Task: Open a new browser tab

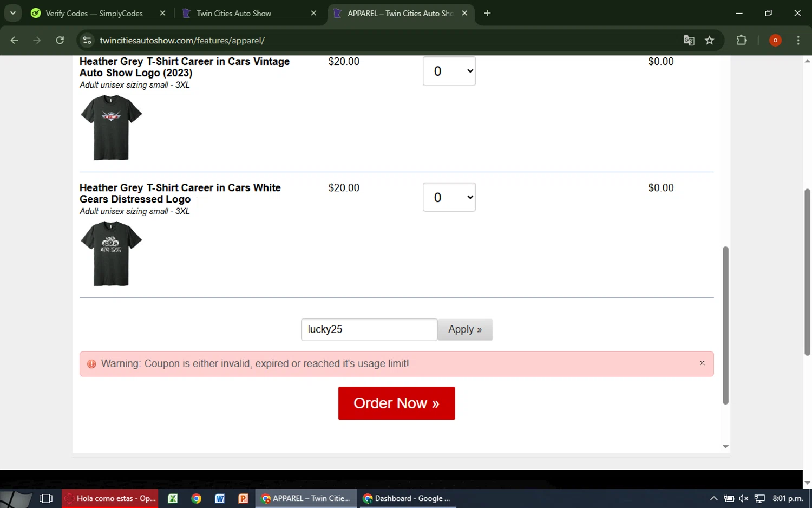Action: point(487,13)
